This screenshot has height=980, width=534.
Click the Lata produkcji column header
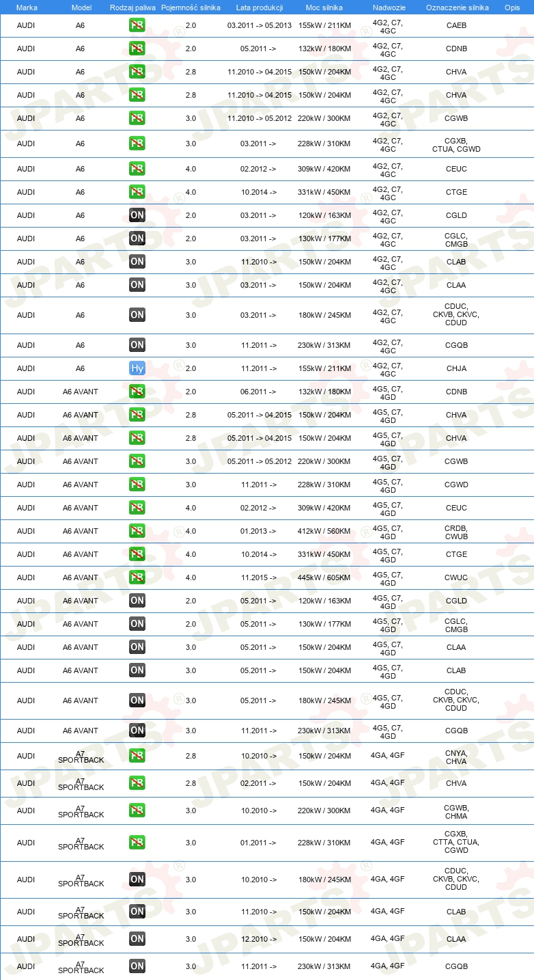pos(259,7)
